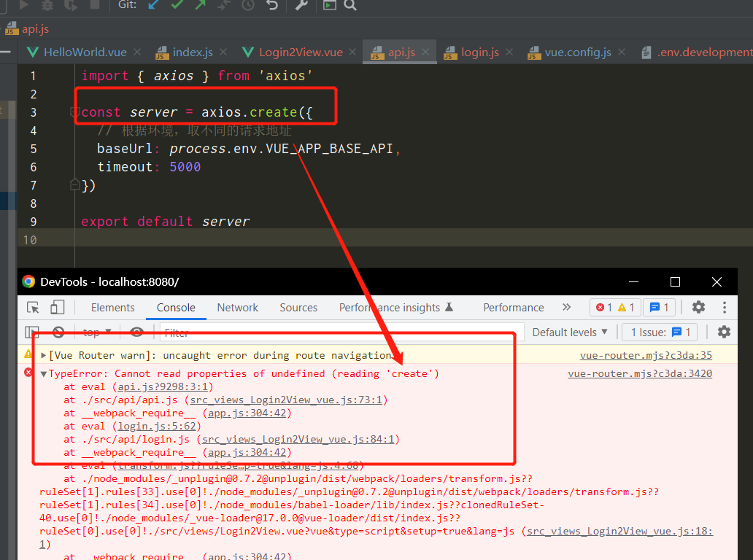Open the Sources tab

(298, 308)
